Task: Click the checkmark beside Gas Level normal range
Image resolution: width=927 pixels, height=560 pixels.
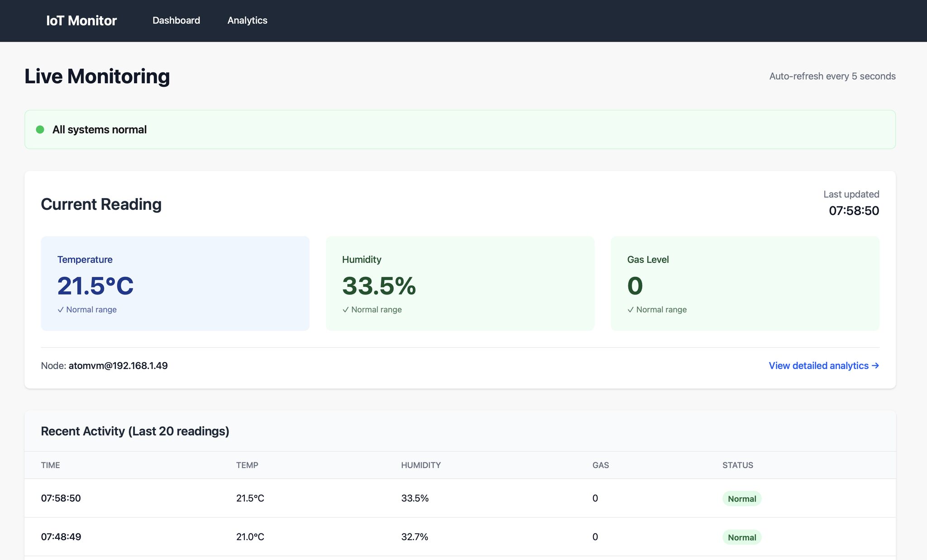Action: [x=631, y=309]
